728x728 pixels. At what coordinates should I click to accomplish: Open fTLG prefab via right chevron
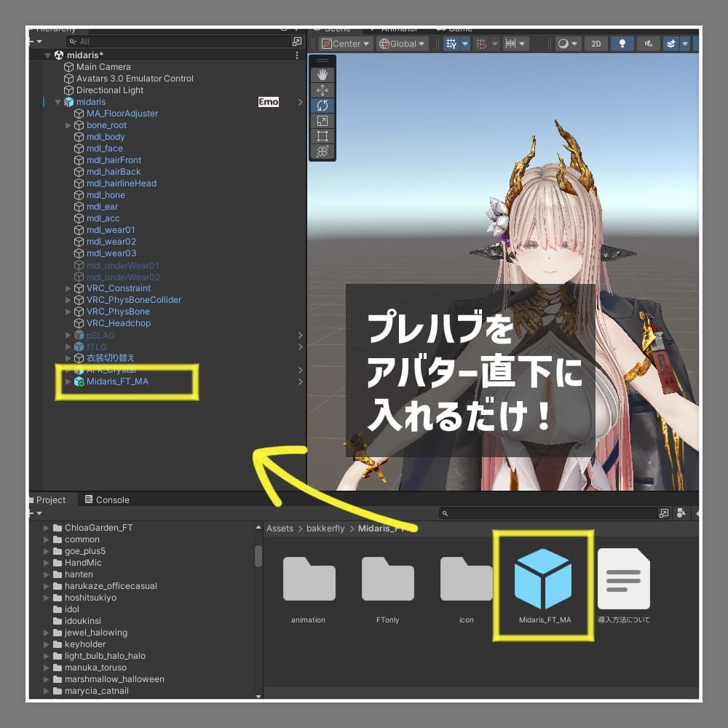click(x=300, y=347)
